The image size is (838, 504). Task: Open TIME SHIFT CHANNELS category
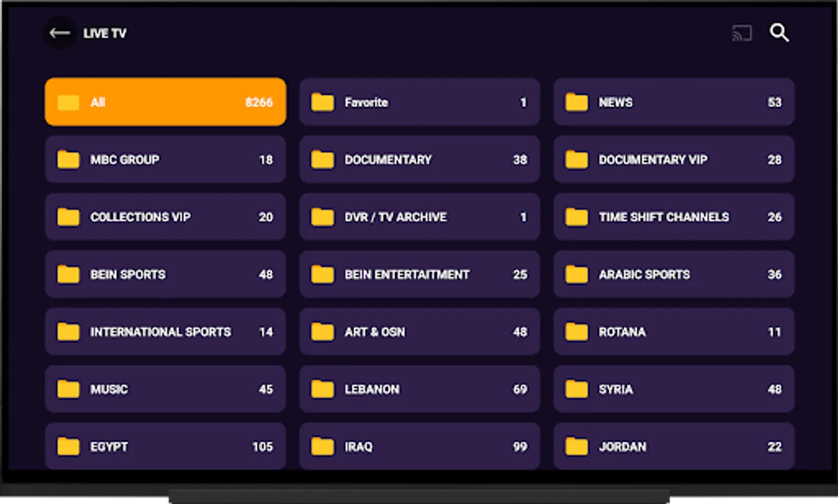click(x=674, y=217)
